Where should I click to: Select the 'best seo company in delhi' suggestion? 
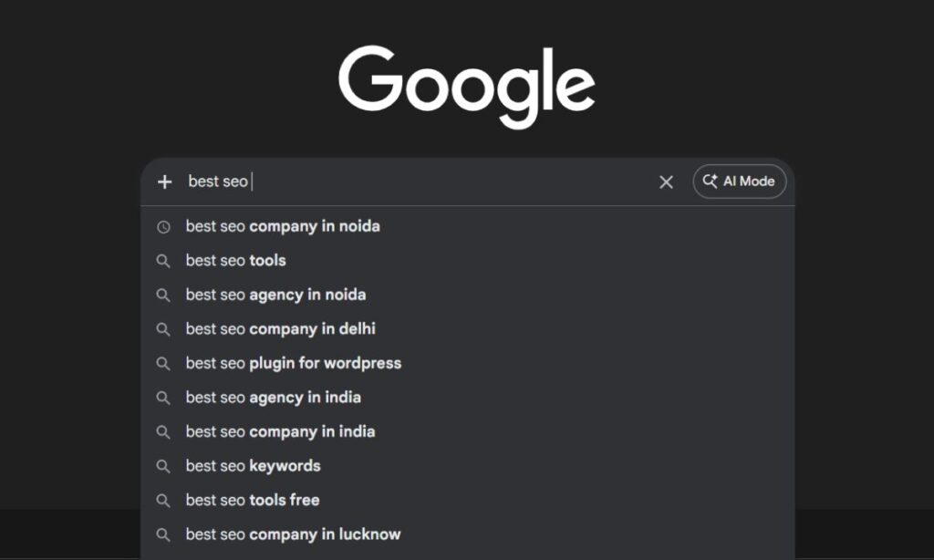279,328
